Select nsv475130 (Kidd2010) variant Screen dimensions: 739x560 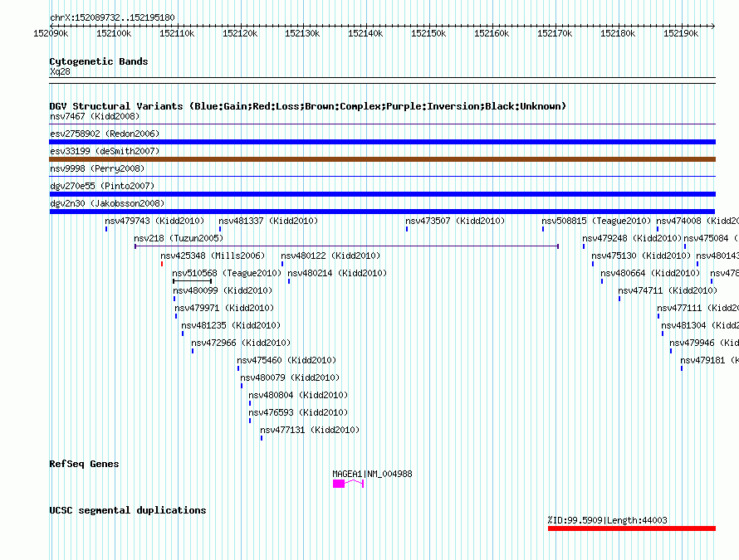pyautogui.click(x=592, y=264)
